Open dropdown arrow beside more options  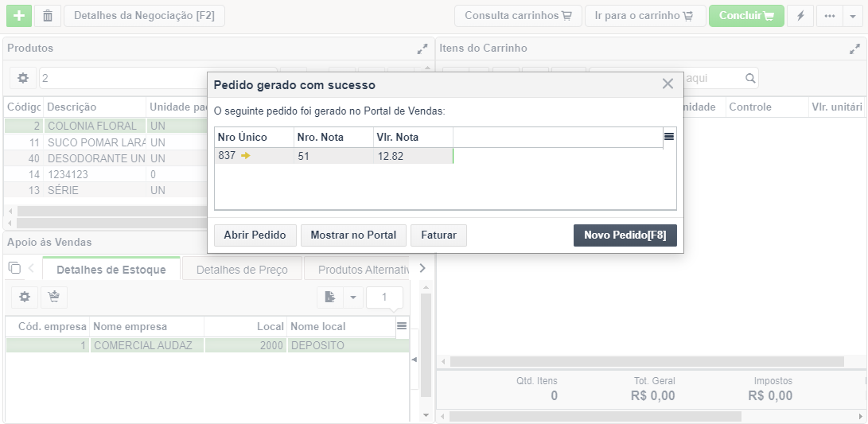(853, 16)
